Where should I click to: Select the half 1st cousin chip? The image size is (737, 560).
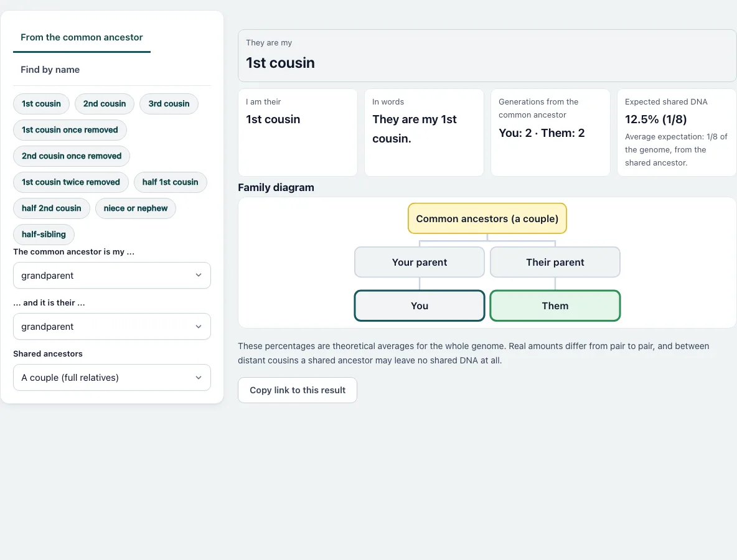pos(170,182)
